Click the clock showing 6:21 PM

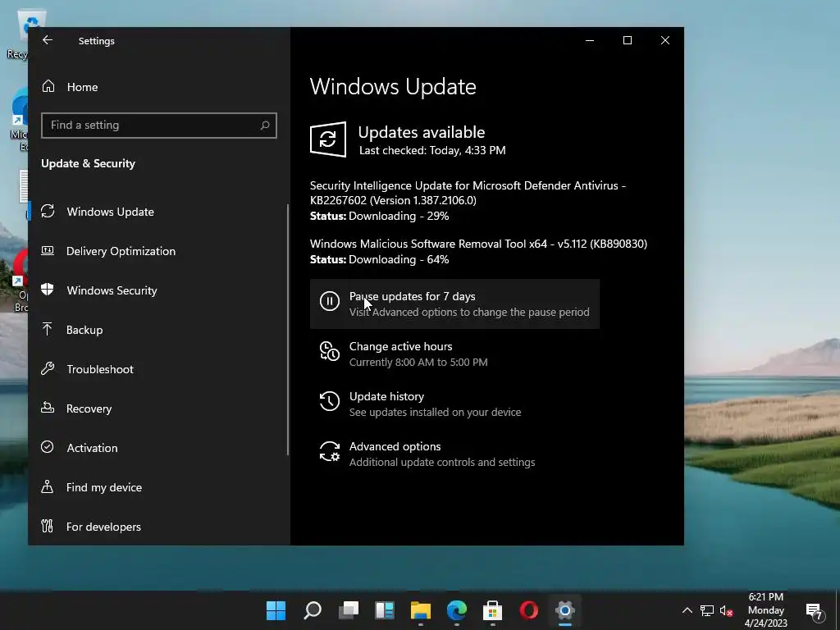click(x=765, y=597)
